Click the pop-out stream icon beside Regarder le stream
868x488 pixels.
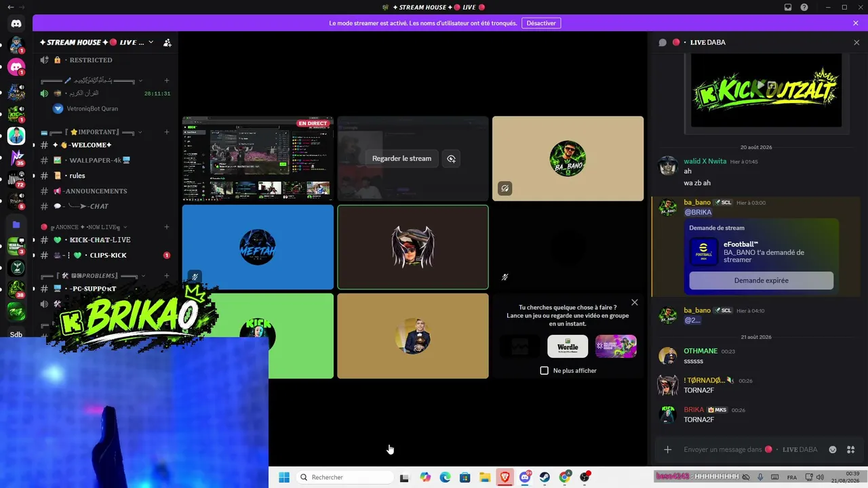point(451,159)
